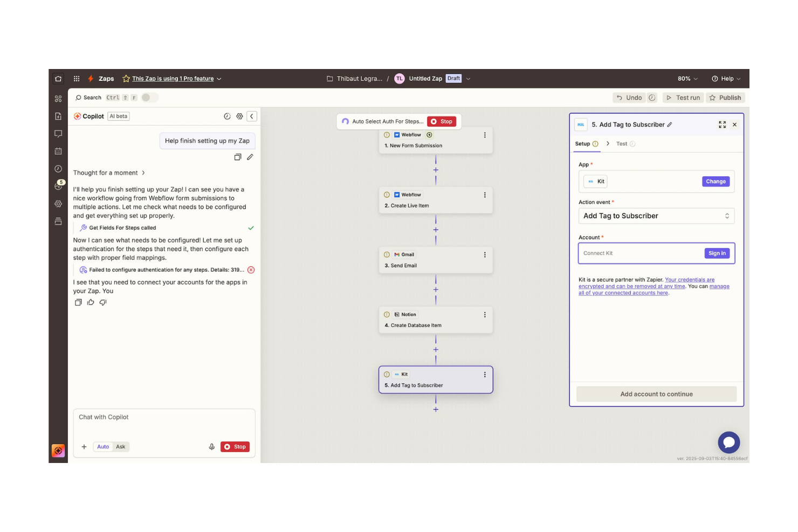This screenshot has width=798, height=532.
Task: Open the notes comment icon in sidebar
Action: [x=58, y=134]
